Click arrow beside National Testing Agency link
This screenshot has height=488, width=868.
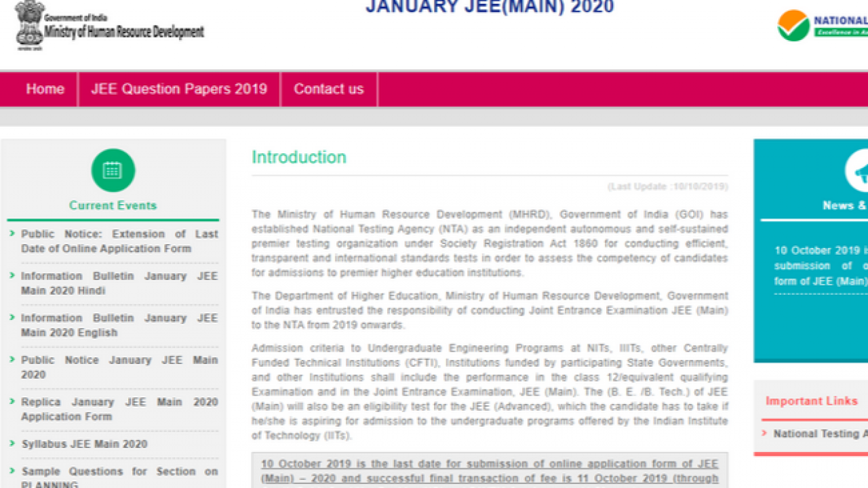pyautogui.click(x=764, y=433)
